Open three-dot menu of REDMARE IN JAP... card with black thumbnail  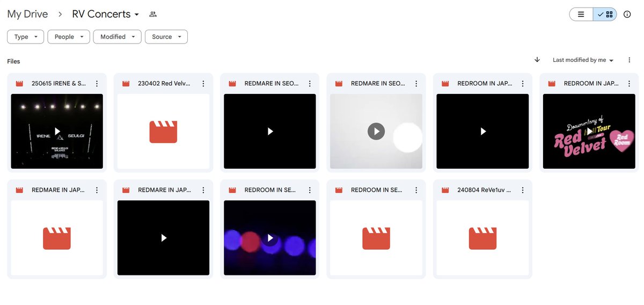click(x=203, y=190)
